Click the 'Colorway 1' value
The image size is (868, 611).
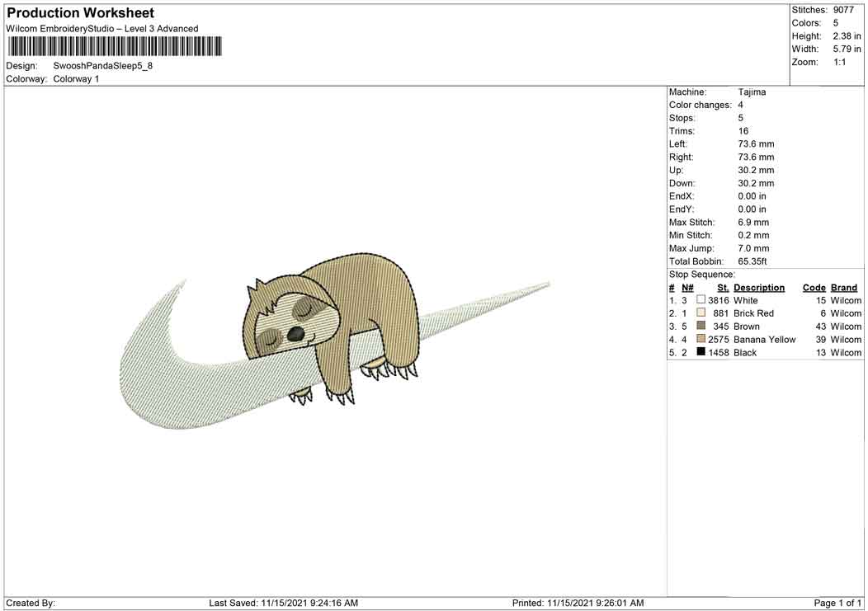coord(76,79)
